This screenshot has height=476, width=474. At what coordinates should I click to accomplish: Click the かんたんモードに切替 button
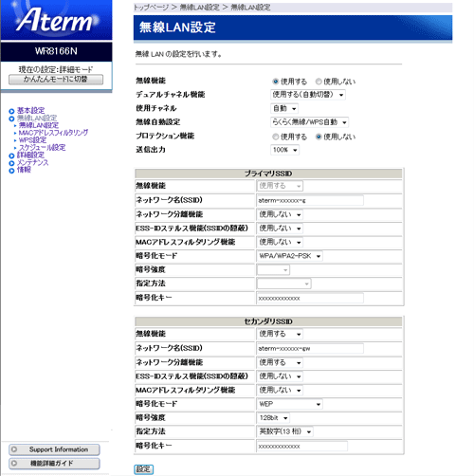(56, 80)
